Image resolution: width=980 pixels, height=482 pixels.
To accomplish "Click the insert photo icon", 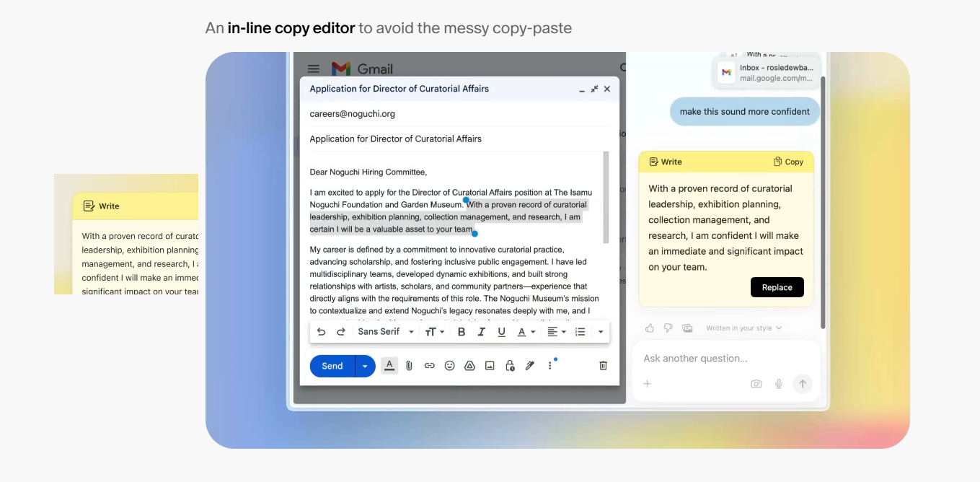I will click(x=490, y=366).
